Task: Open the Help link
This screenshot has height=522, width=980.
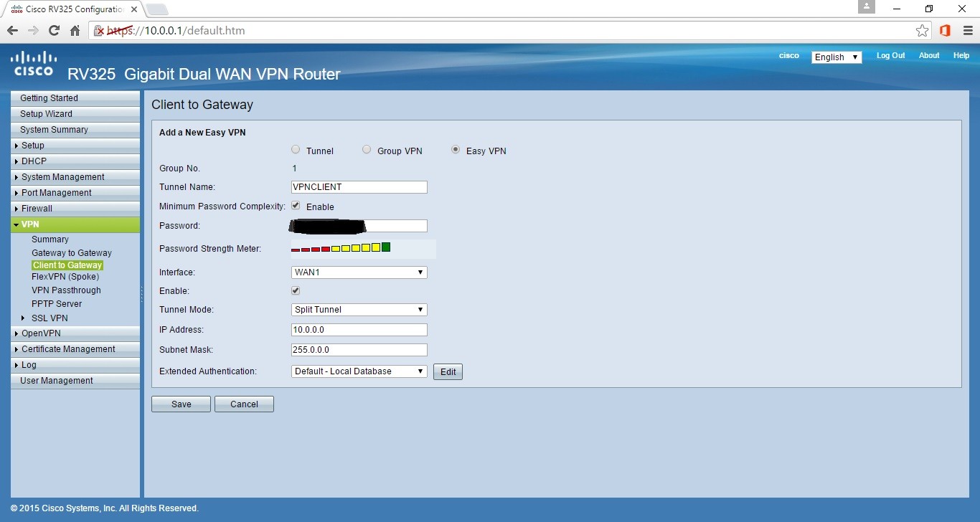Action: 961,56
